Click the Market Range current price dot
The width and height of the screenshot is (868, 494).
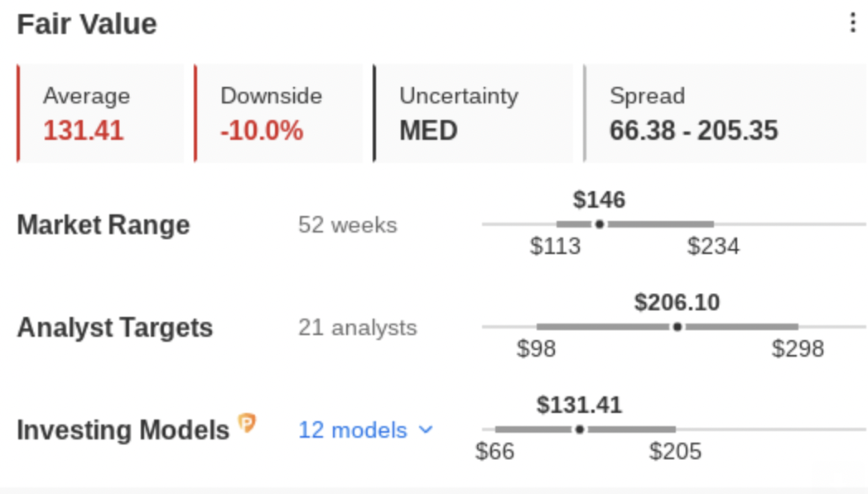(x=600, y=224)
